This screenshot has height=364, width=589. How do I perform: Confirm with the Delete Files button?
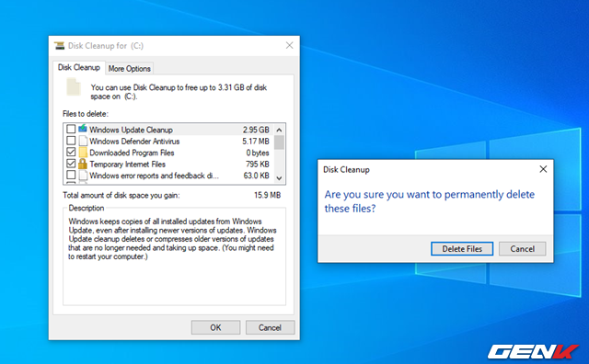pyautogui.click(x=462, y=249)
